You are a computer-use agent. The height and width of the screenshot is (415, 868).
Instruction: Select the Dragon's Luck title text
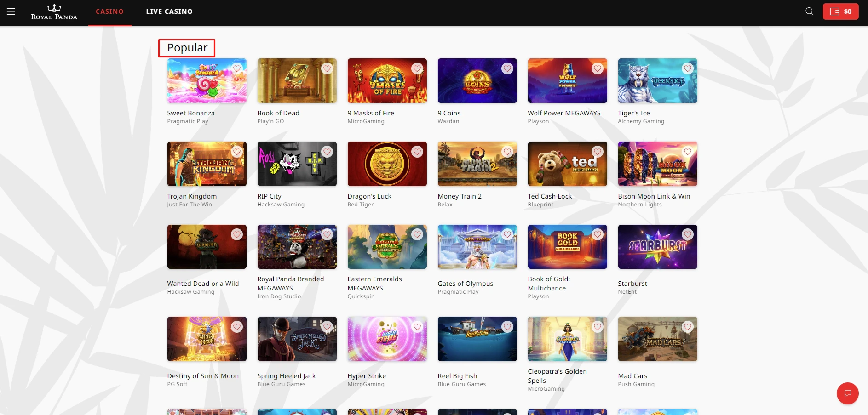coord(369,196)
